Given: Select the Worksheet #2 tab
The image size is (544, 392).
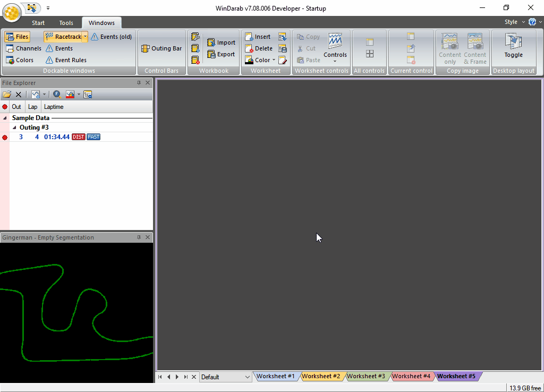Looking at the screenshot, I should coord(321,377).
